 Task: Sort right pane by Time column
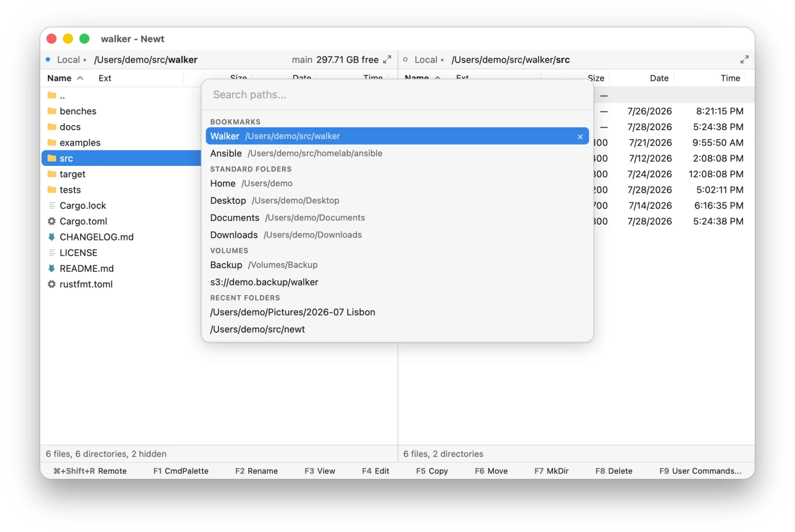[730, 78]
